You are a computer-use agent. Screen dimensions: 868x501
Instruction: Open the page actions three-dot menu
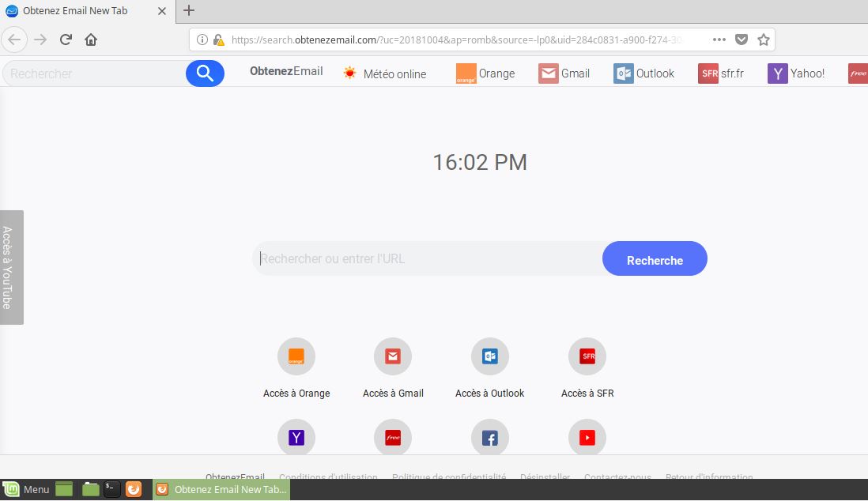pyautogui.click(x=719, y=40)
